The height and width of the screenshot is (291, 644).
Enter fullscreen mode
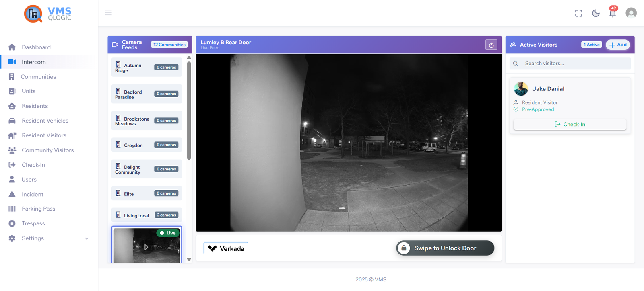point(578,13)
